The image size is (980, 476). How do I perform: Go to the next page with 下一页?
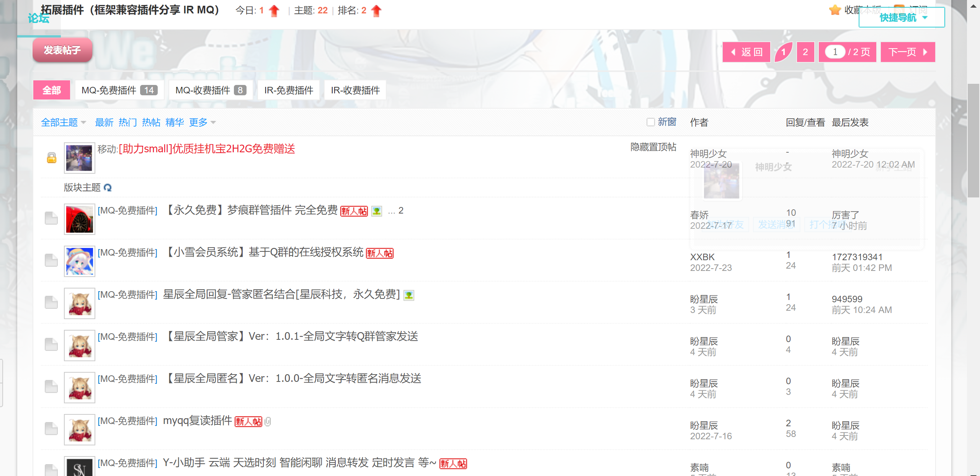(x=907, y=52)
